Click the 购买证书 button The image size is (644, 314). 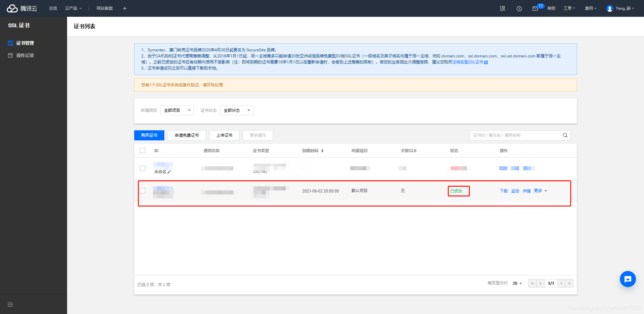[x=149, y=135]
